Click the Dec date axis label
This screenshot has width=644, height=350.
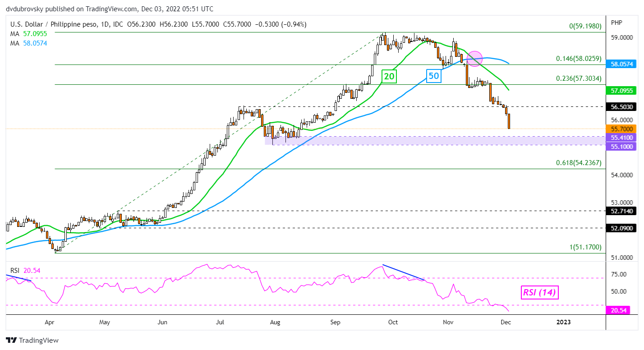click(x=505, y=322)
